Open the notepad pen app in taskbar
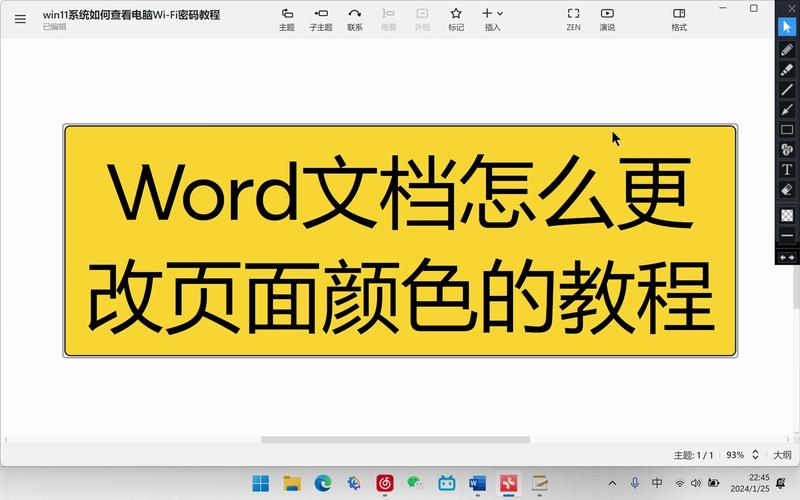The height and width of the screenshot is (500, 800). click(x=539, y=483)
